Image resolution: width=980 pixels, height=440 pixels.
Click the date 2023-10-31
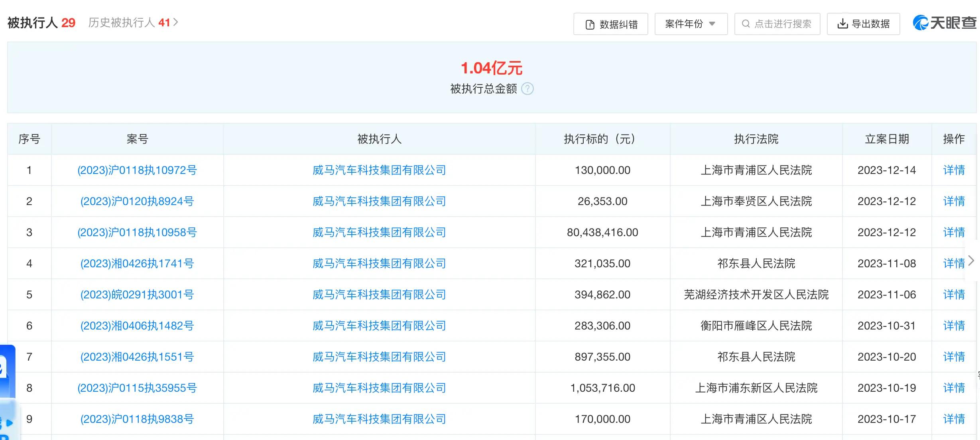[887, 326]
